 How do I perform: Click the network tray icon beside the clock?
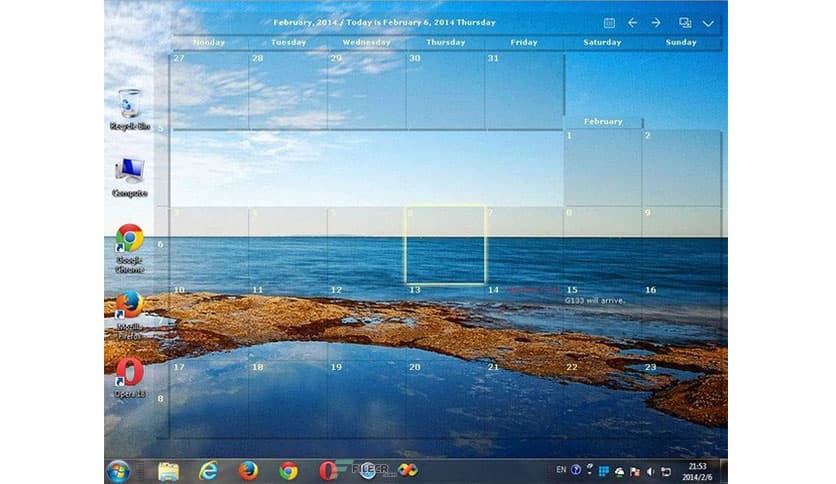point(666,471)
